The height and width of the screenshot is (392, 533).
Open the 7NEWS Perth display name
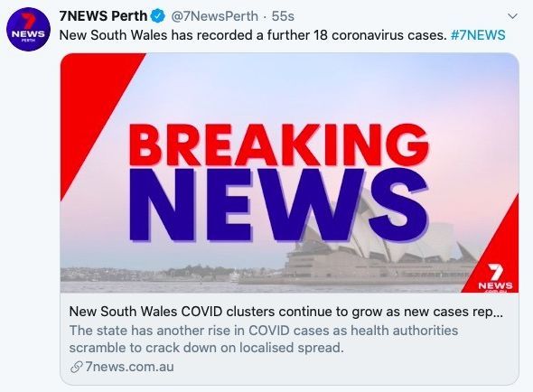[x=103, y=16]
